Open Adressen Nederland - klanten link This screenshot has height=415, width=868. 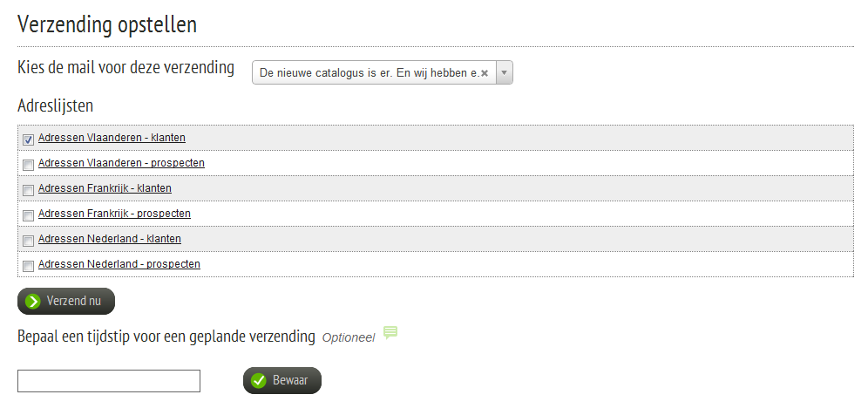click(110, 239)
